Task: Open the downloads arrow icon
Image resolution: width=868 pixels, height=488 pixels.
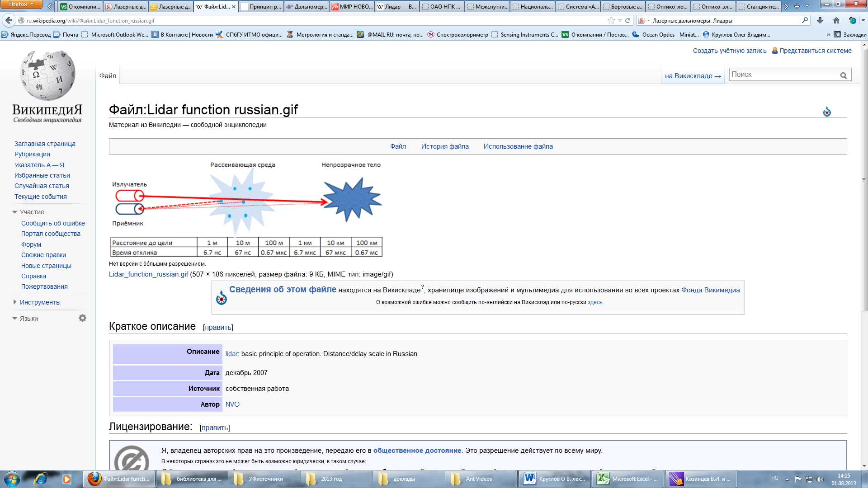Action: (x=820, y=20)
